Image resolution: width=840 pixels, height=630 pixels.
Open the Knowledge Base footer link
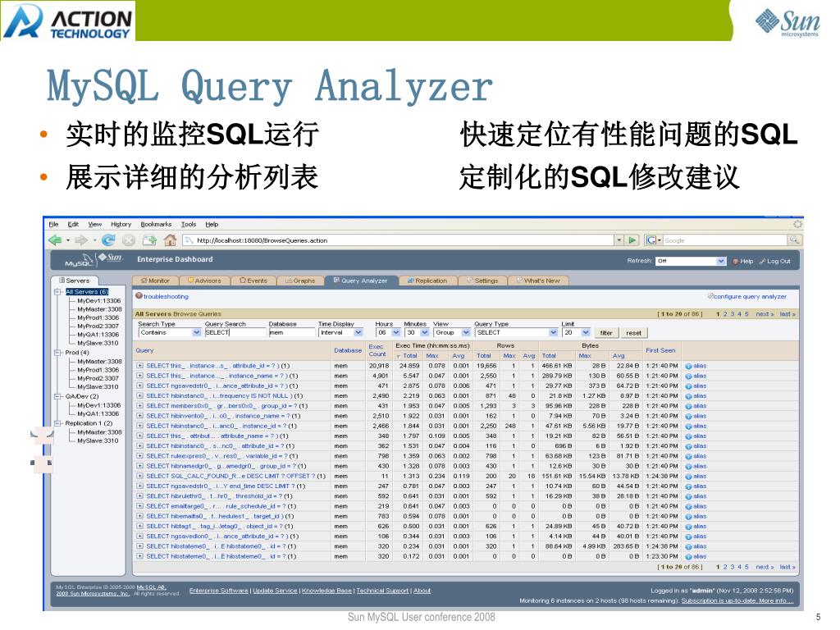click(x=326, y=591)
